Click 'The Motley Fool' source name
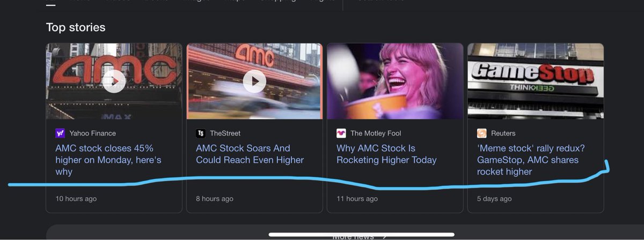Image resolution: width=644 pixels, height=240 pixels. 376,133
